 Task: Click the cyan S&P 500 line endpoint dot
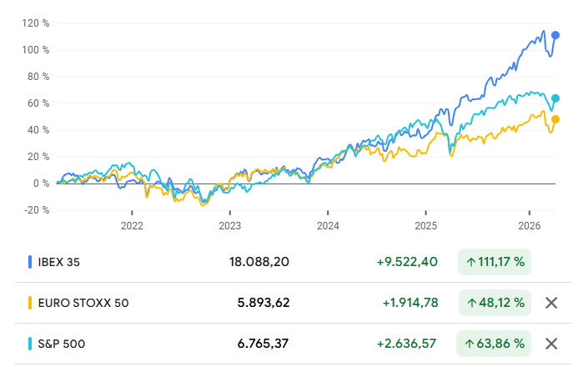click(555, 98)
